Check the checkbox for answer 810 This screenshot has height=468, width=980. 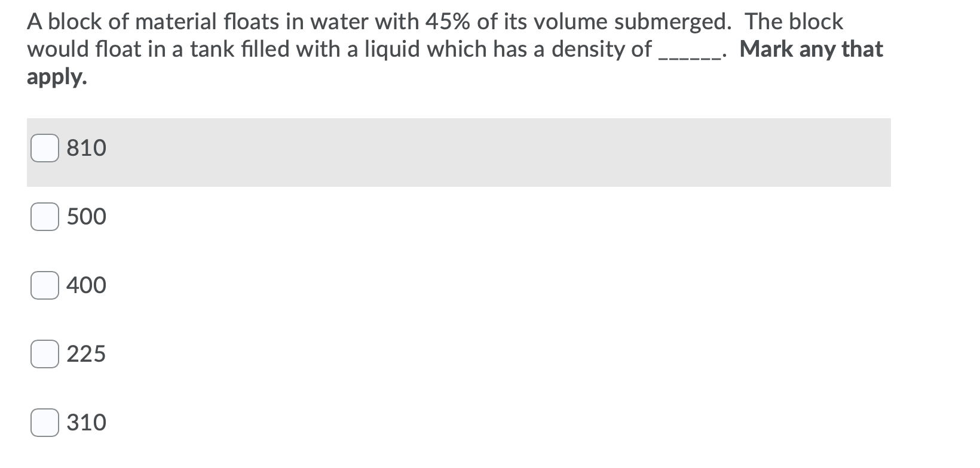(44, 148)
